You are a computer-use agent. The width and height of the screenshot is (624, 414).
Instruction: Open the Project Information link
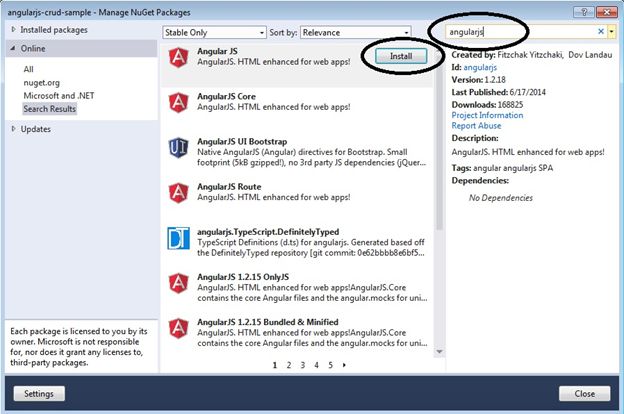coord(487,115)
